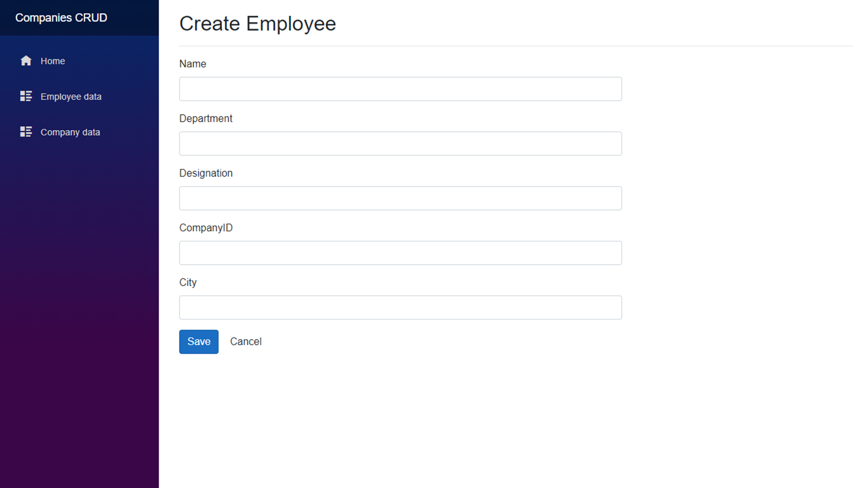Click the Designation field label
Screen dimensions: 868x488
click(205, 173)
